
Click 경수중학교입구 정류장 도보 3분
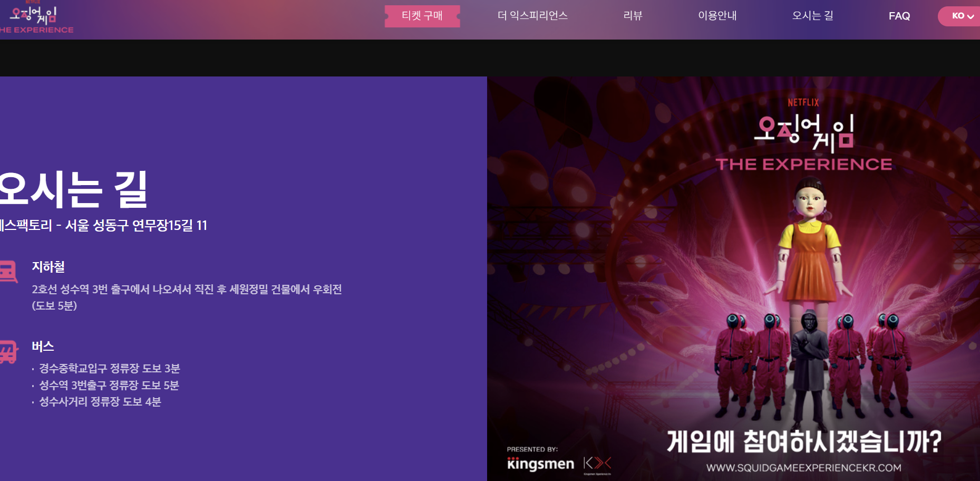click(x=110, y=368)
